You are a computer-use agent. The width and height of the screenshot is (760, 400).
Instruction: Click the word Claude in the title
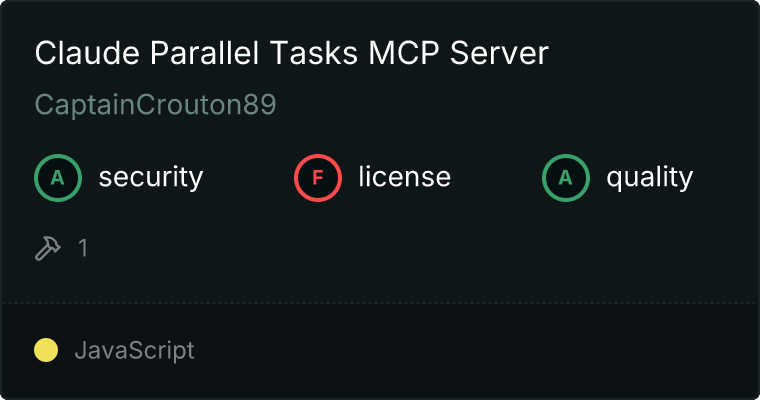87,52
